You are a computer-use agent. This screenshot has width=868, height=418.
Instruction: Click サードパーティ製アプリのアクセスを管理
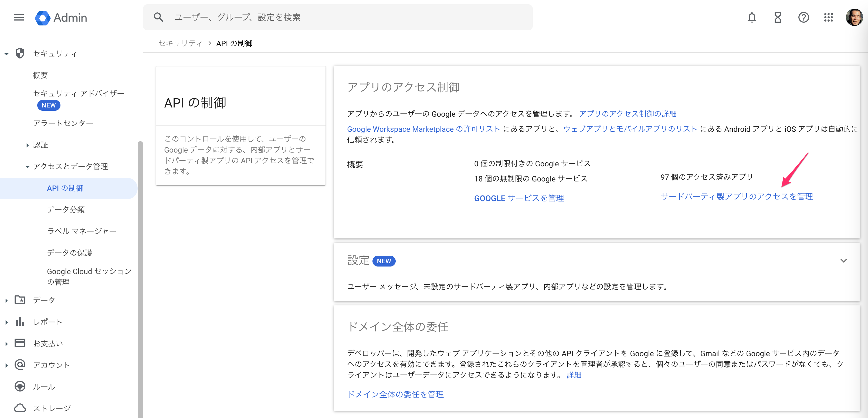737,196
